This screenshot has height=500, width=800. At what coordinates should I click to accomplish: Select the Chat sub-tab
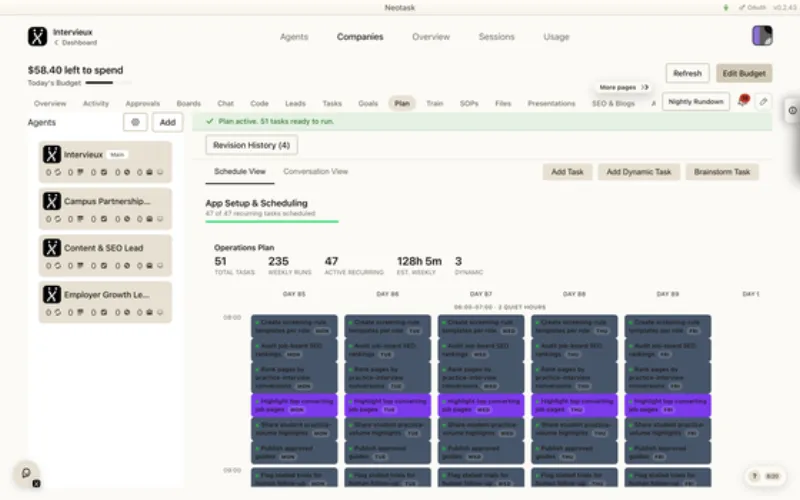tap(226, 104)
